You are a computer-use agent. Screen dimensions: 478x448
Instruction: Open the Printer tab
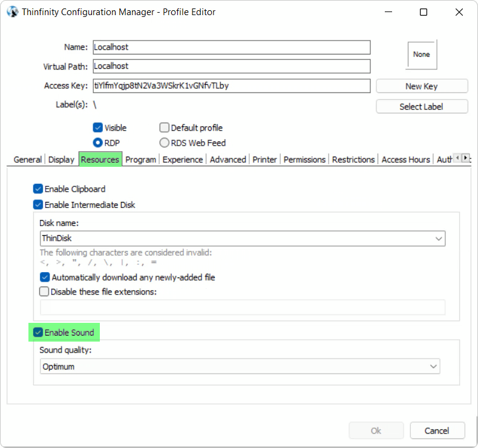pyautogui.click(x=264, y=160)
